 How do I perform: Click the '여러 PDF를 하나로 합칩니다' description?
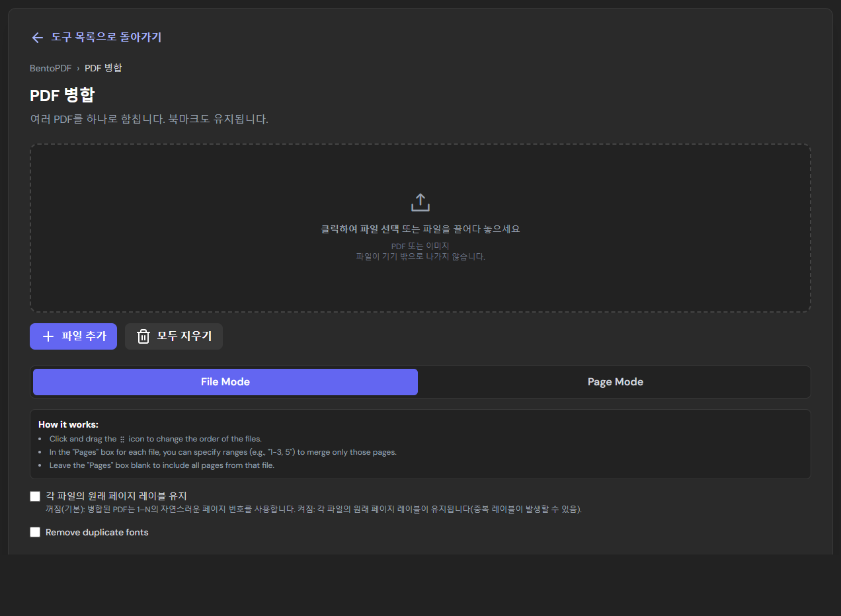[x=149, y=120]
